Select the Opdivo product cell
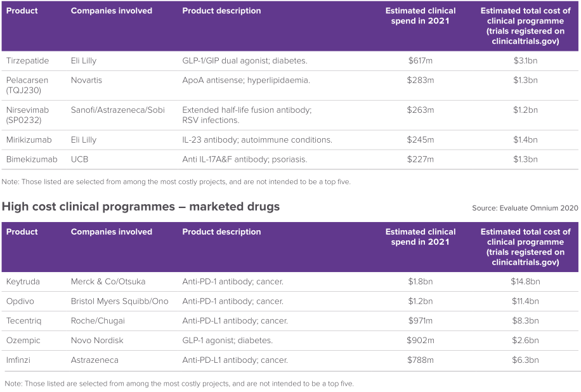 pyautogui.click(x=20, y=301)
